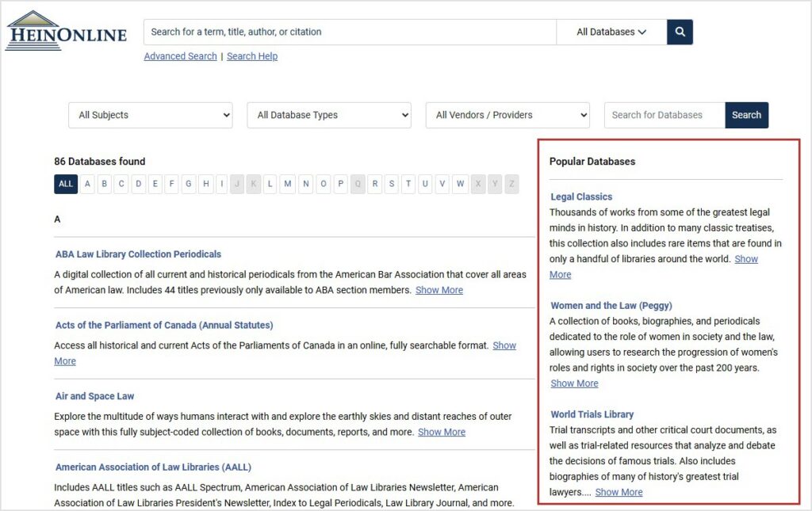Select the ALL alphabet filter tab
This screenshot has width=812, height=511.
tap(65, 184)
